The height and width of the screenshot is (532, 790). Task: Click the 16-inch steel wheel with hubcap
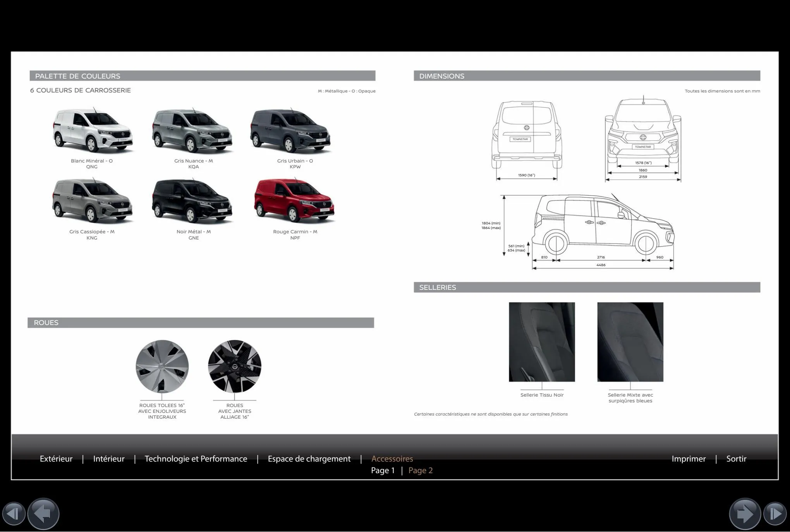pos(162,366)
